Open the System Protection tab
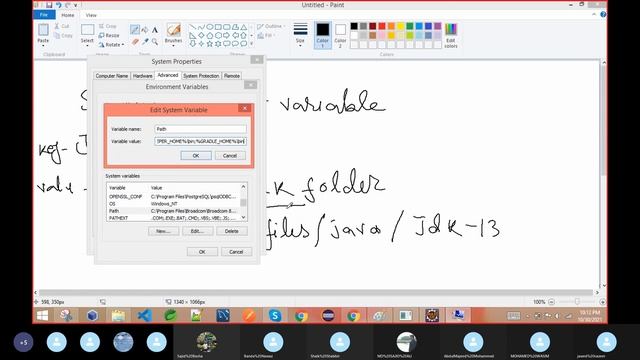Viewport: 640px width, 360px height. pyautogui.click(x=201, y=76)
